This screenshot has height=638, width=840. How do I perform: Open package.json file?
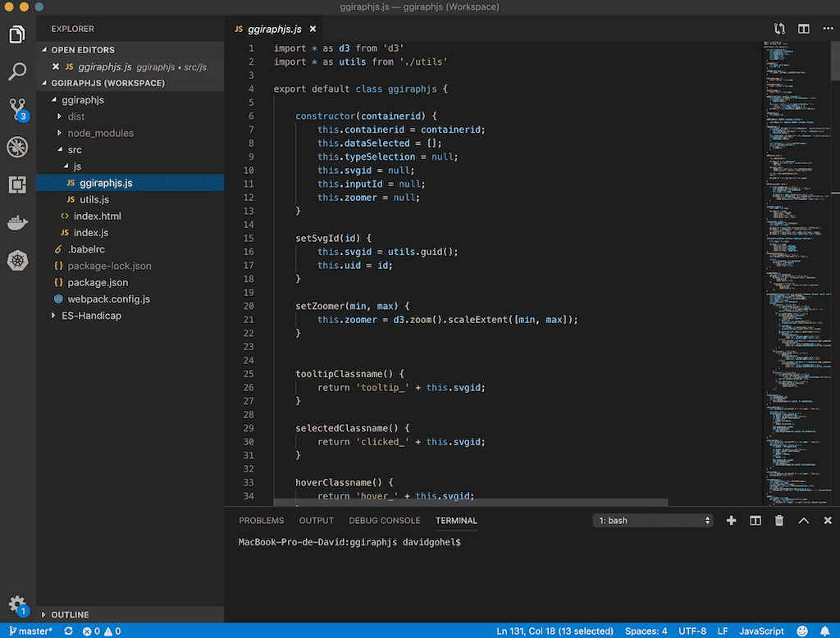click(130, 282)
